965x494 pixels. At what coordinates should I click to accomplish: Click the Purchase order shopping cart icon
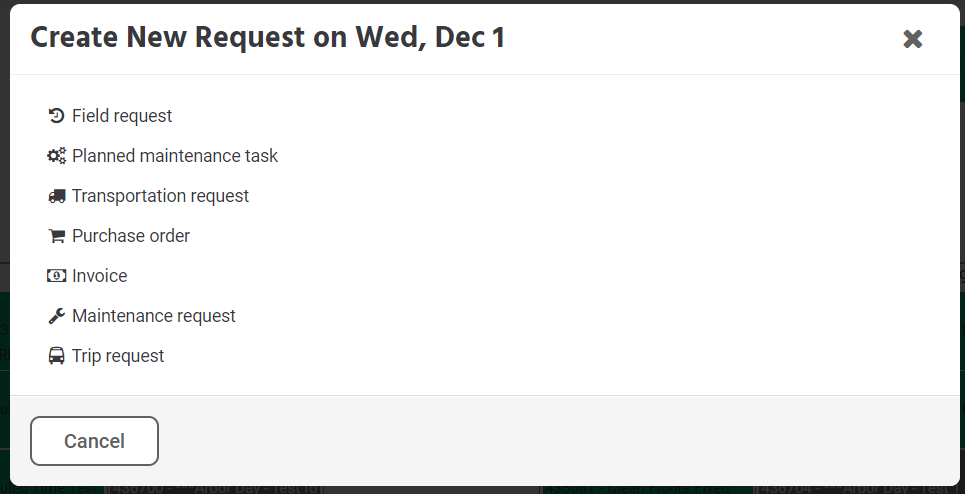pos(57,236)
